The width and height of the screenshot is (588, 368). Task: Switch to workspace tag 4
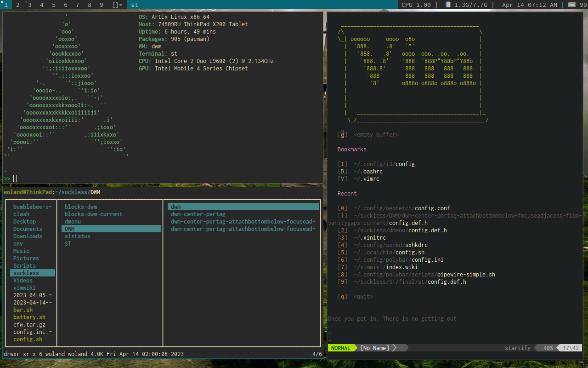[x=41, y=5]
